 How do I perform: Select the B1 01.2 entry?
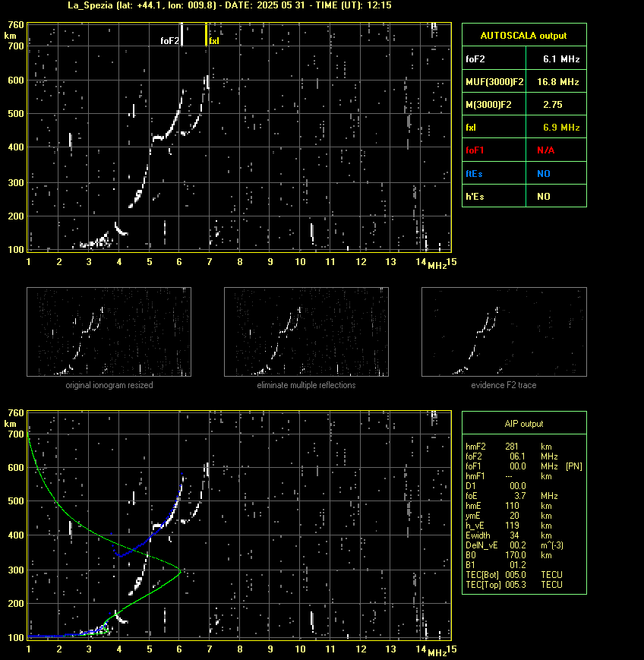click(496, 565)
